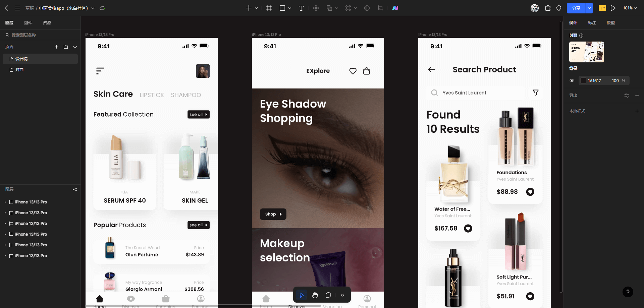Switch to the 标注 tab
644x308 pixels.
592,23
